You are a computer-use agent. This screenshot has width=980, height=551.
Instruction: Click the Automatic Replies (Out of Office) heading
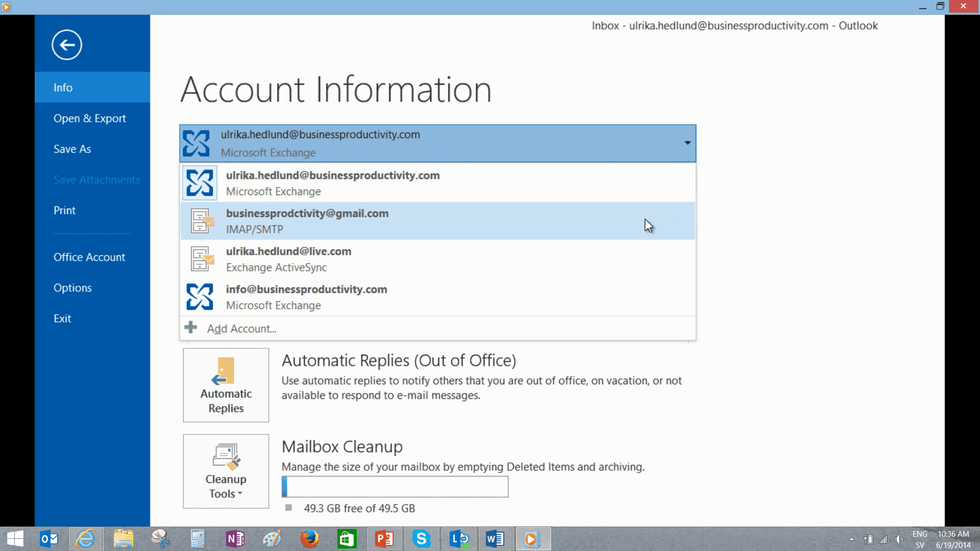coord(399,361)
